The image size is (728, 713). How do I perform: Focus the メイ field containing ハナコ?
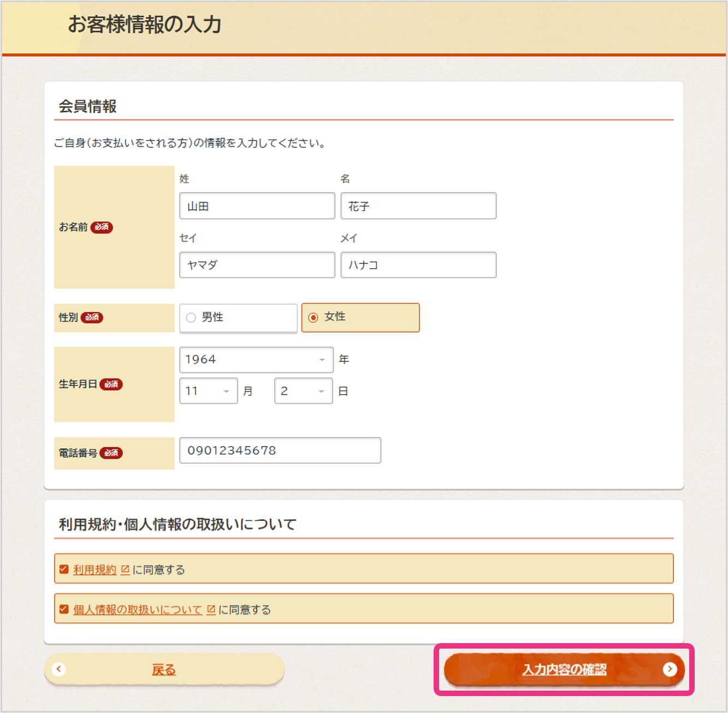pos(418,265)
